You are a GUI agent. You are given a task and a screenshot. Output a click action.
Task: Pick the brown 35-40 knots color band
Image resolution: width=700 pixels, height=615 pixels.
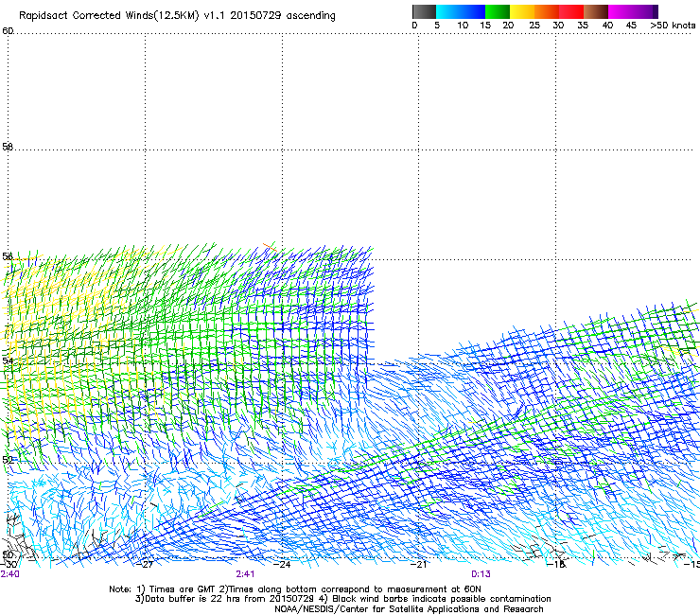coord(596,11)
